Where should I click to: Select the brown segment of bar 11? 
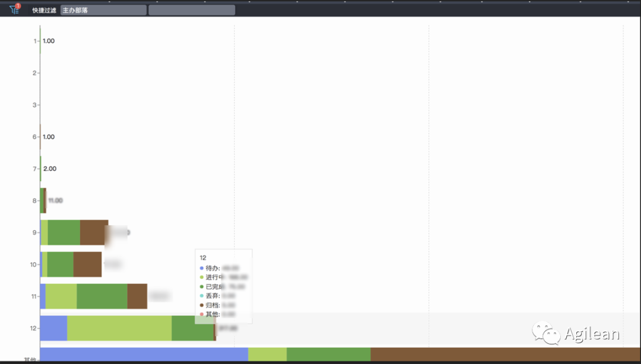click(137, 296)
